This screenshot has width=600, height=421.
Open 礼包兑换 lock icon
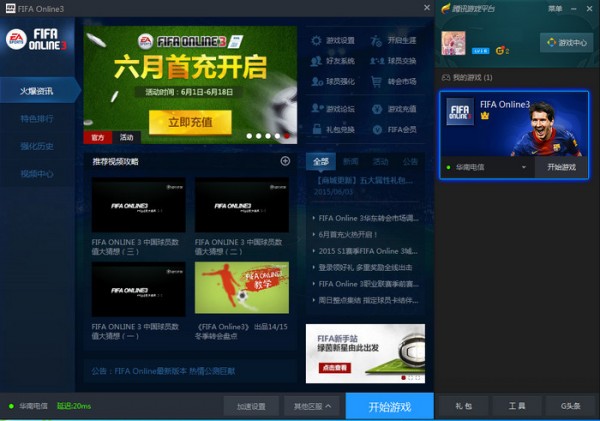tap(317, 129)
